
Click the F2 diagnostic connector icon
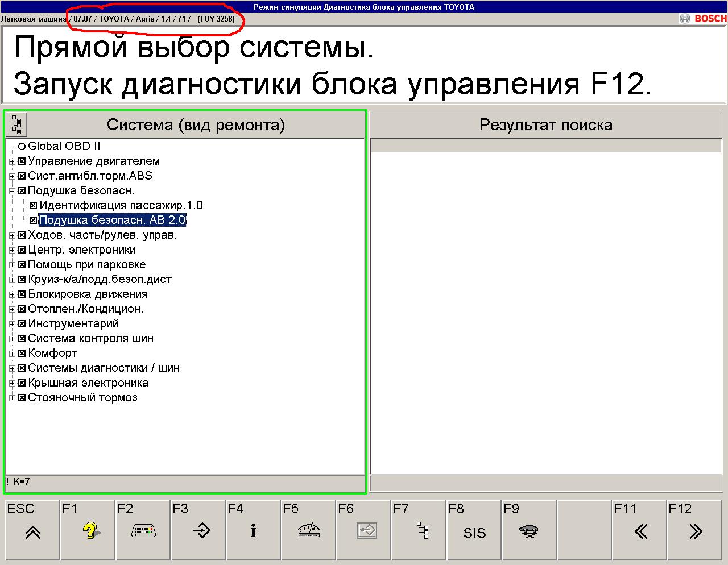click(x=143, y=530)
